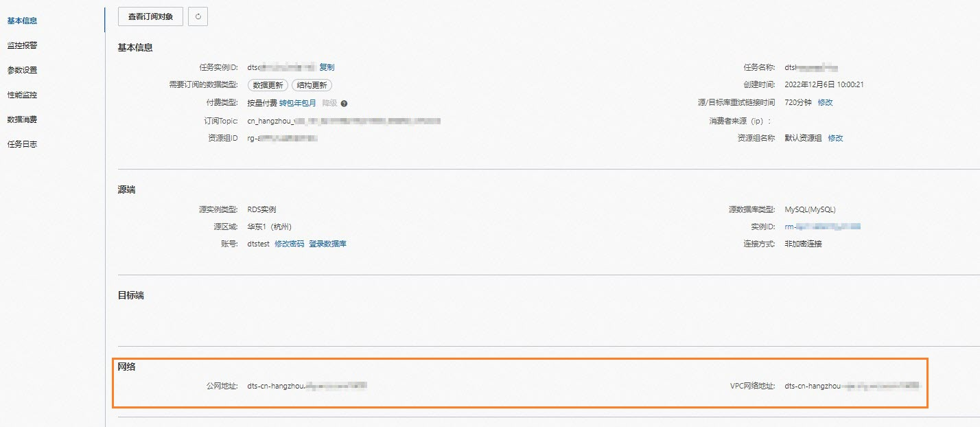Click the 结构更新 tag
This screenshot has width=980, height=427.
pyautogui.click(x=312, y=85)
